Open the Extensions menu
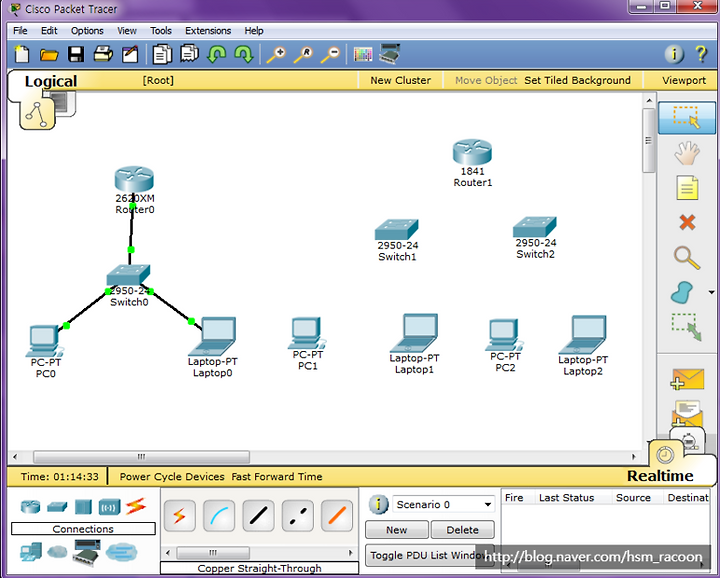The image size is (720, 578). pyautogui.click(x=208, y=31)
